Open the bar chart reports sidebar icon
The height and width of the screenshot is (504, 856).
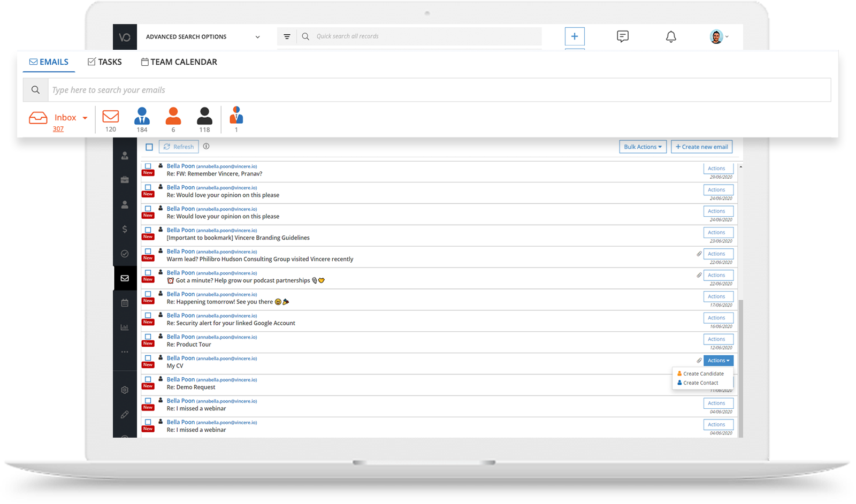tap(125, 327)
